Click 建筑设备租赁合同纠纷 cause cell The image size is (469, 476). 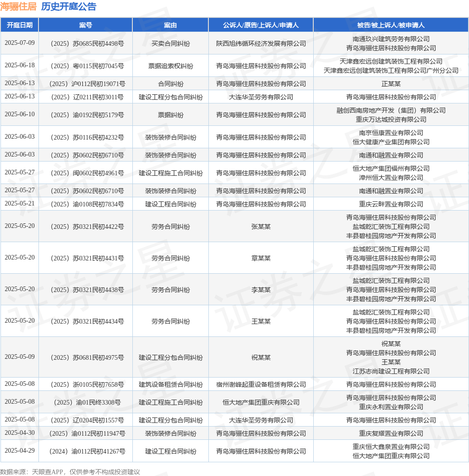click(170, 384)
